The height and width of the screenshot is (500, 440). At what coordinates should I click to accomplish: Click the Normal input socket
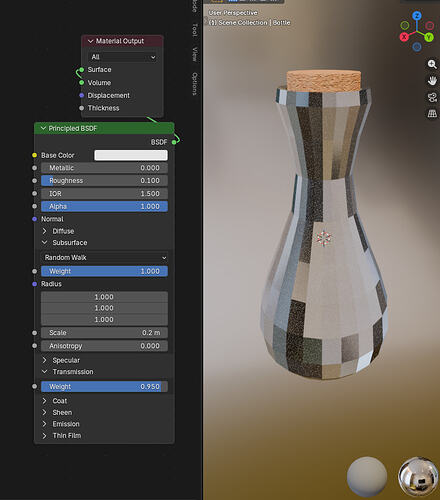coord(34,219)
